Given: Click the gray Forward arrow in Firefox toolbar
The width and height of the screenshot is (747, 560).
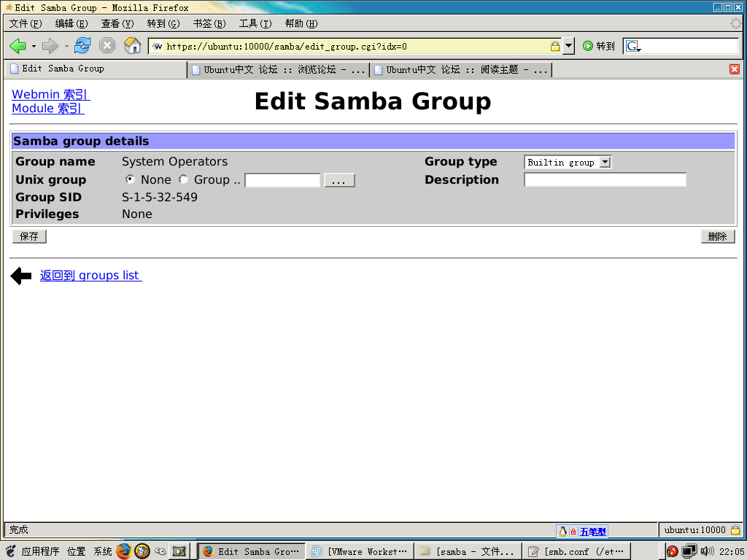Looking at the screenshot, I should (50, 46).
